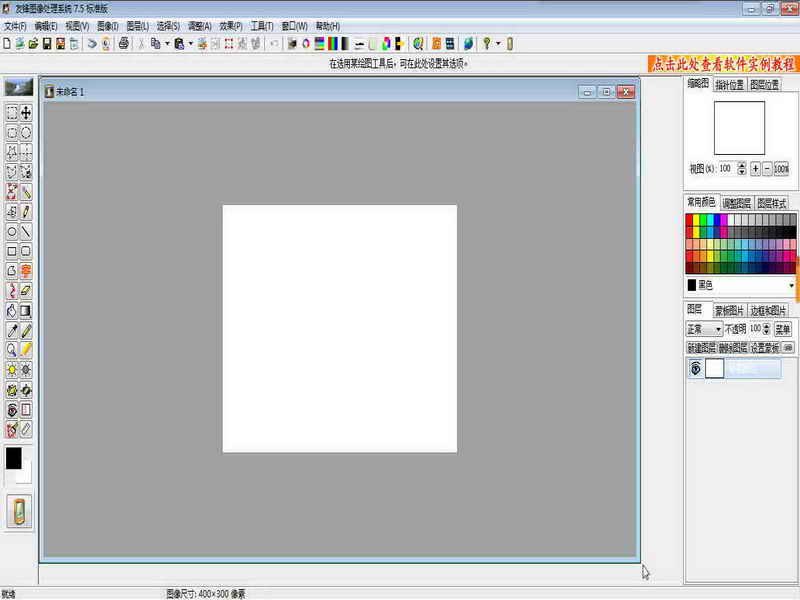Image resolution: width=800 pixels, height=600 pixels.
Task: Select the rounded rectangle shape tool
Action: 26,251
